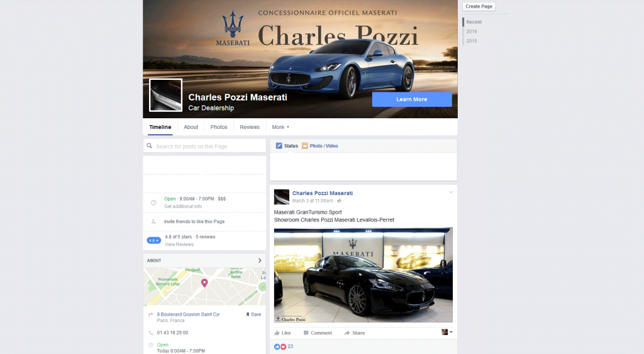Open Get additional info link
644x354 pixels.
[183, 207]
